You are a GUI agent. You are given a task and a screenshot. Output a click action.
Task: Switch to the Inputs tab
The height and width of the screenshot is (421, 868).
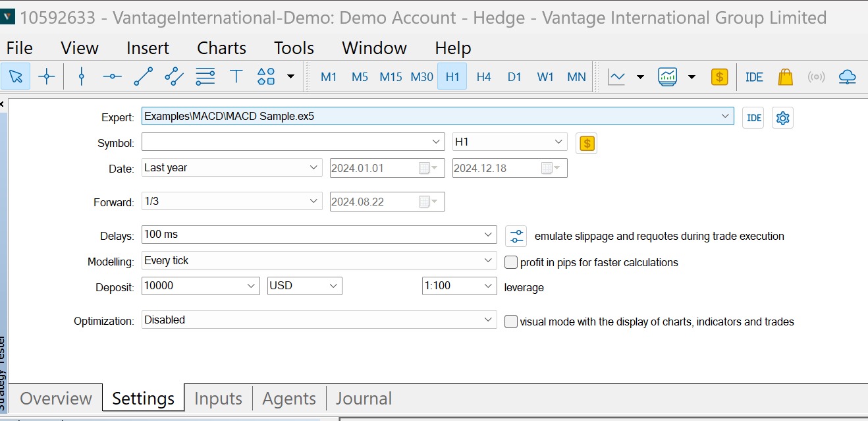(x=218, y=399)
